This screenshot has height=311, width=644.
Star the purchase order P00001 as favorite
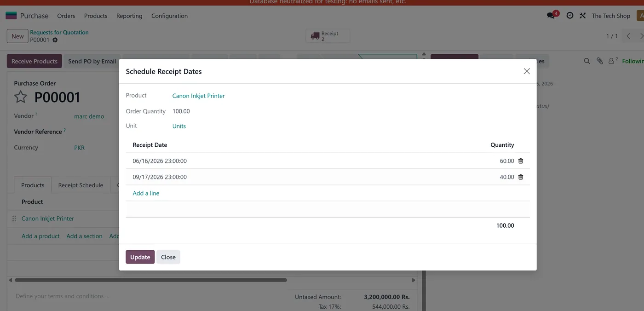point(21,97)
